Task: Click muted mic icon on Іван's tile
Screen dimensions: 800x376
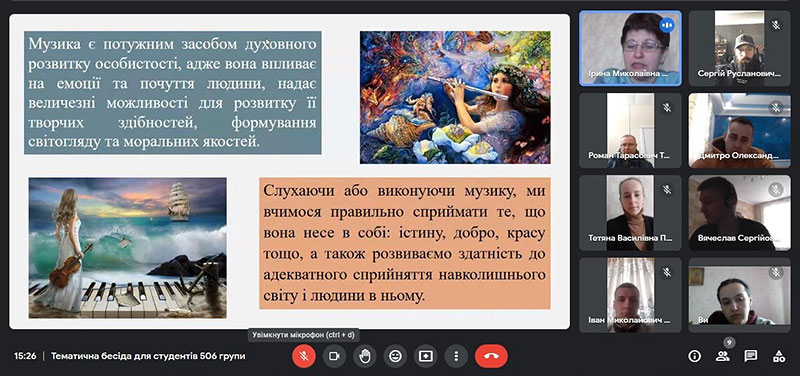Action: 666,272
